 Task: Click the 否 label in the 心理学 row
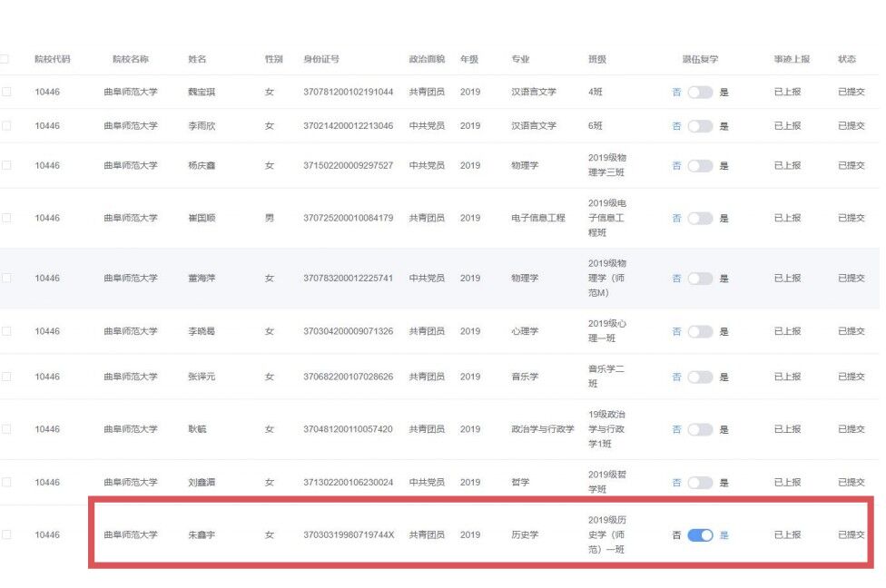click(x=676, y=332)
